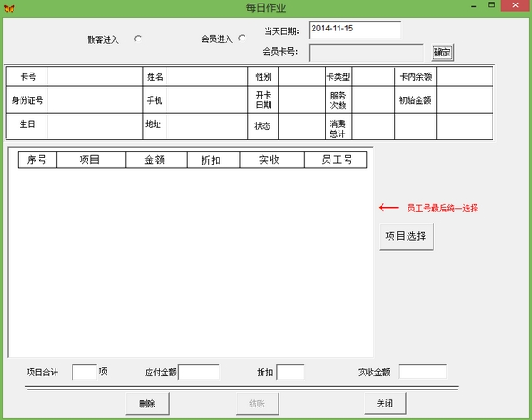Click the 金额 column header

[157, 159]
